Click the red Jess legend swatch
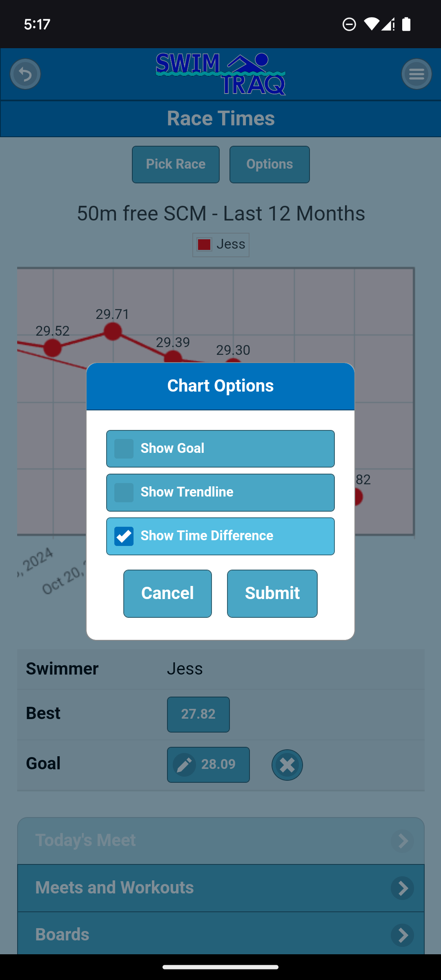Screen dimensions: 441x980 pos(204,245)
